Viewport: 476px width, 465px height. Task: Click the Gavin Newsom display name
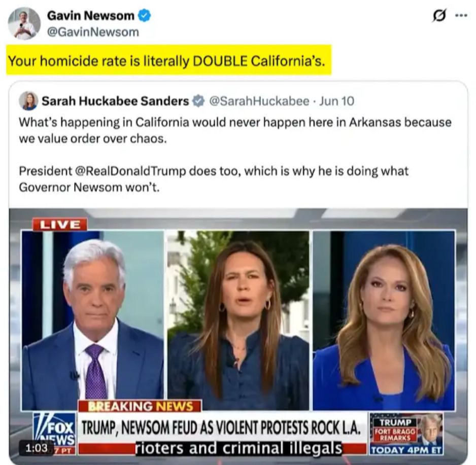pos(90,16)
